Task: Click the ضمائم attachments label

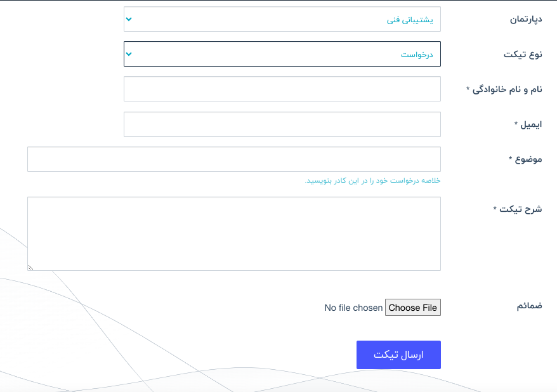Action: pyautogui.click(x=529, y=306)
